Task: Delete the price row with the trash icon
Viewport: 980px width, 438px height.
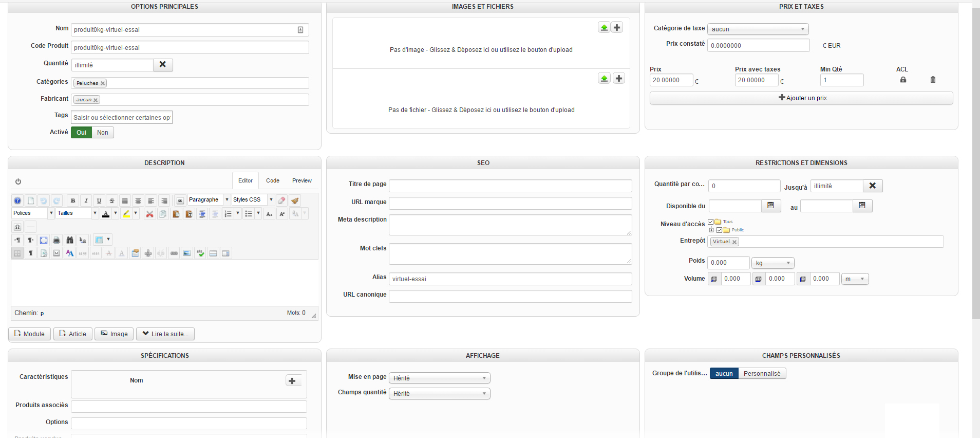Action: [933, 80]
